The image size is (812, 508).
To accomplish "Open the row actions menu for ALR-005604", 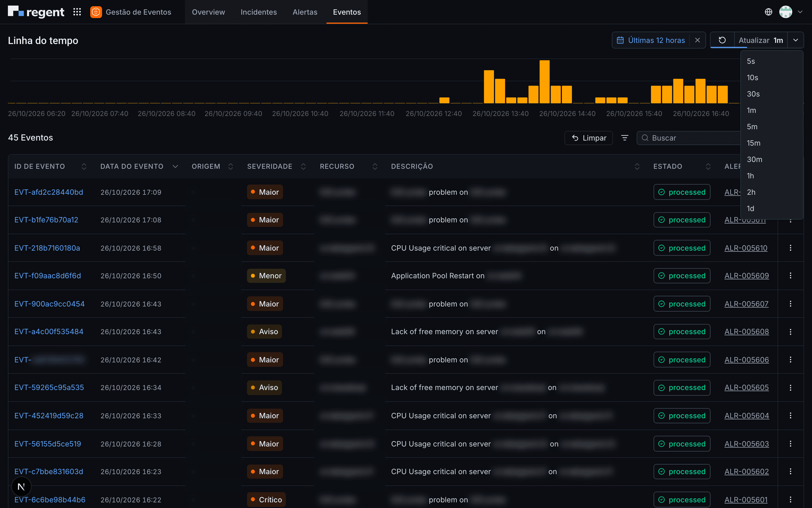I will point(791,416).
